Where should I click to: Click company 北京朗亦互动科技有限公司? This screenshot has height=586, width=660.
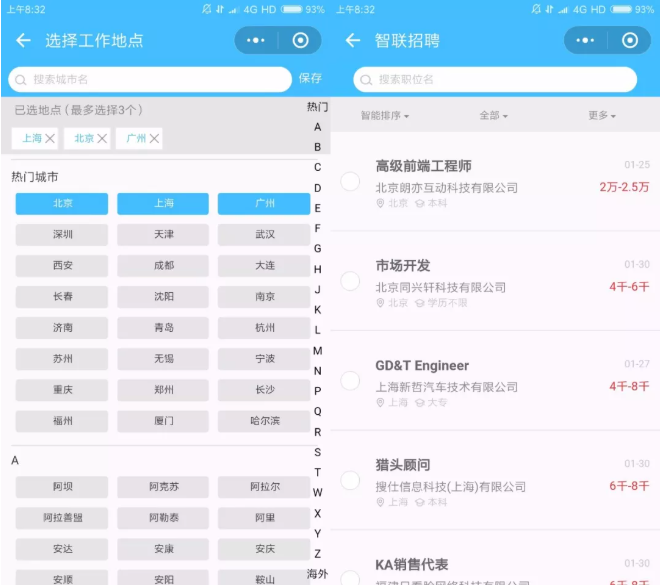click(x=447, y=188)
